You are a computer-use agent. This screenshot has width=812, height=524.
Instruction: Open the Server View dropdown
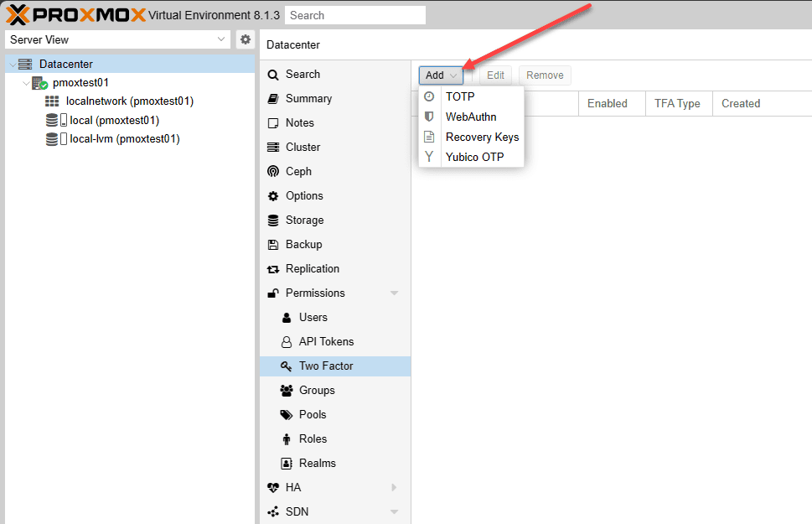click(117, 39)
